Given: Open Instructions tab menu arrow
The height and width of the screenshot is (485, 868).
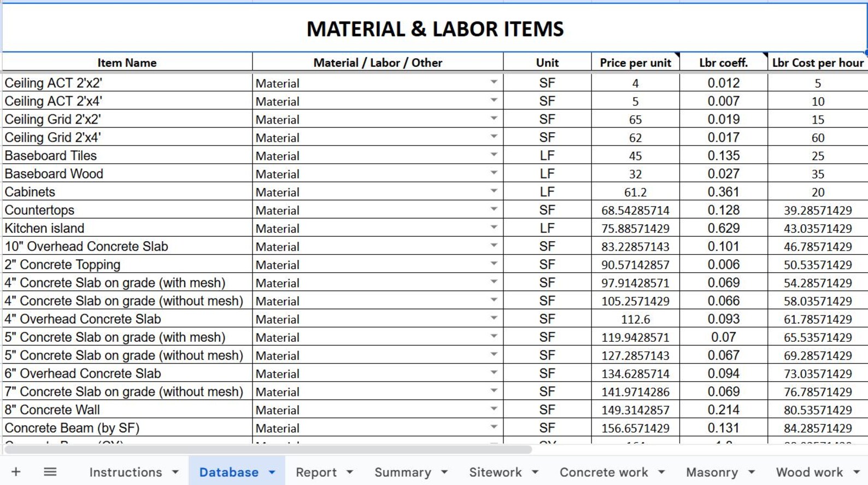Looking at the screenshot, I should [175, 472].
